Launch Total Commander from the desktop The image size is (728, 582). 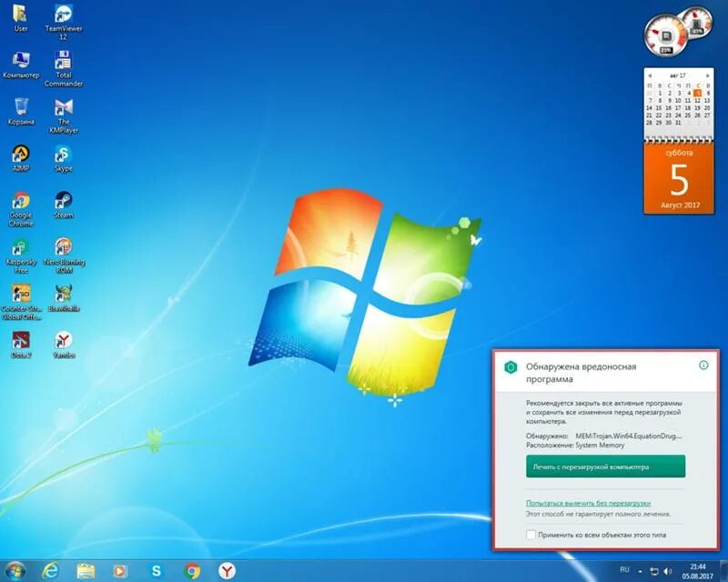coord(63,69)
